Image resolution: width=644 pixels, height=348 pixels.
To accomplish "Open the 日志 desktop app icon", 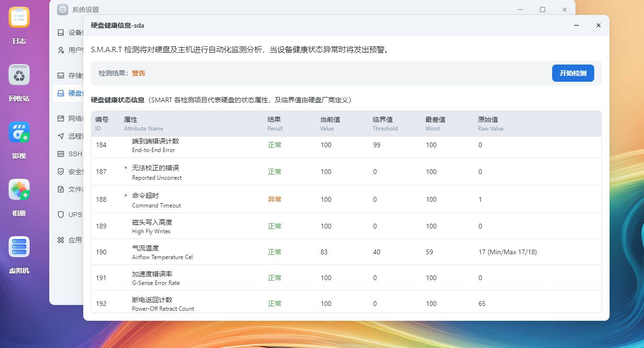I will coord(19,18).
